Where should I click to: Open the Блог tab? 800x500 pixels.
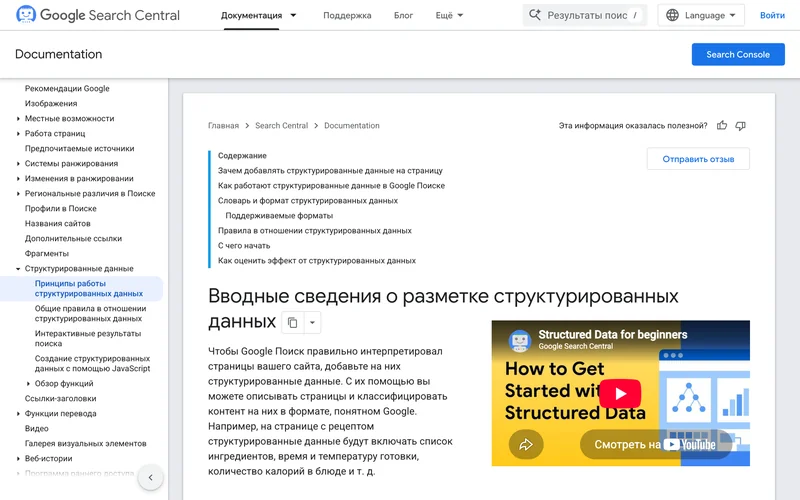(x=403, y=15)
